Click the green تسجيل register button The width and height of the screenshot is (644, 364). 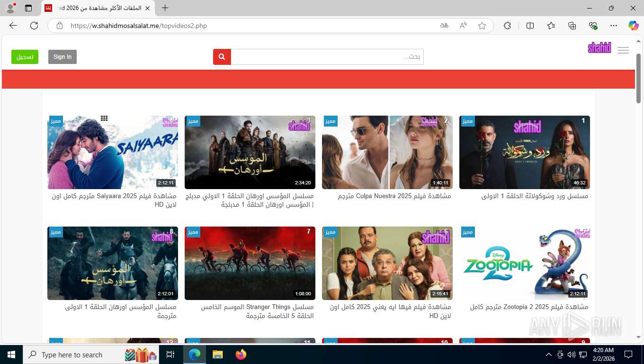click(x=25, y=57)
